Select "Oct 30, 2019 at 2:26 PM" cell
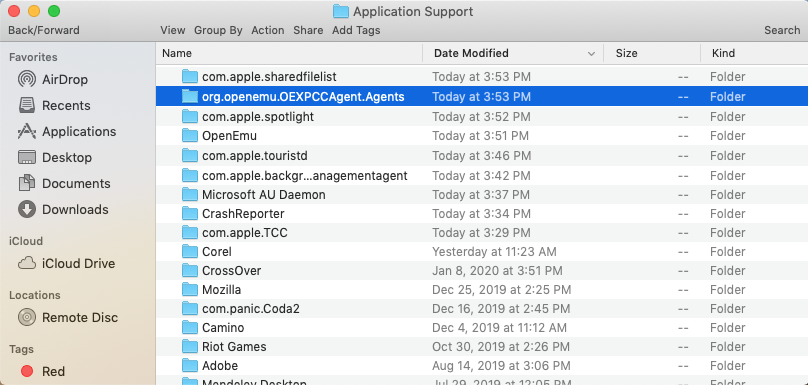This screenshot has height=385, width=808. [501, 346]
